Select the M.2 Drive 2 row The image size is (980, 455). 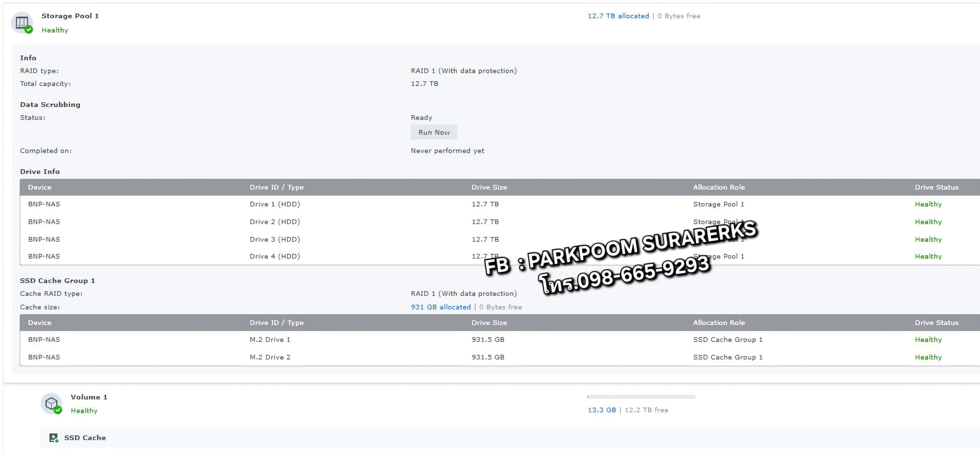coord(270,357)
